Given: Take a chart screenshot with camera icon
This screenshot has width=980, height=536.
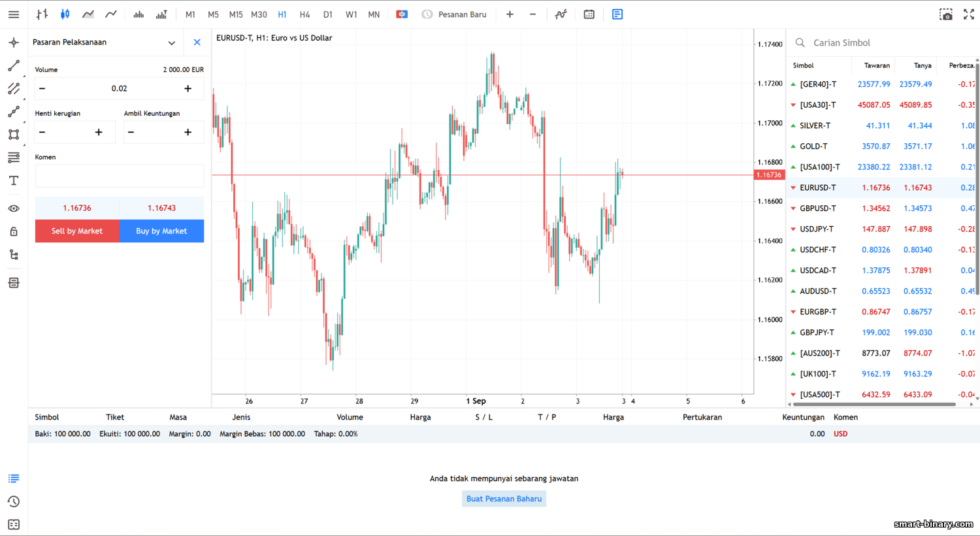Looking at the screenshot, I should click(x=945, y=14).
